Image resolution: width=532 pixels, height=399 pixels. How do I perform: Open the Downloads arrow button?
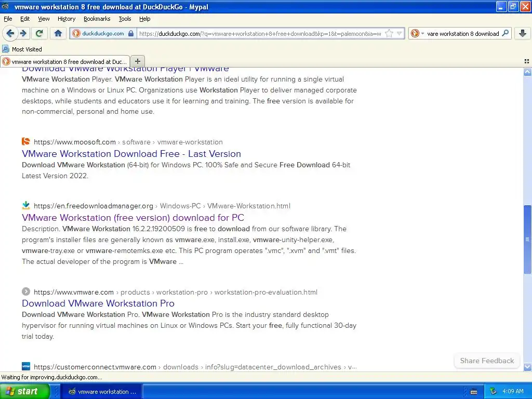(x=523, y=33)
